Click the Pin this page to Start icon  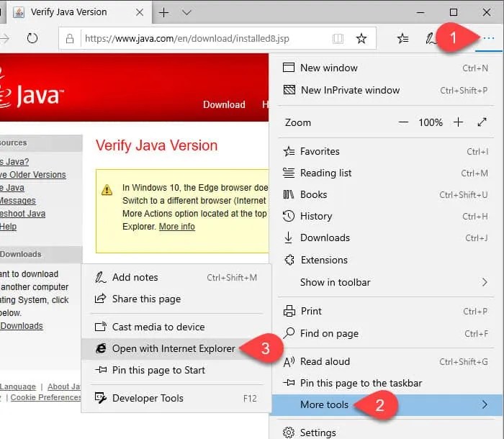pos(101,370)
